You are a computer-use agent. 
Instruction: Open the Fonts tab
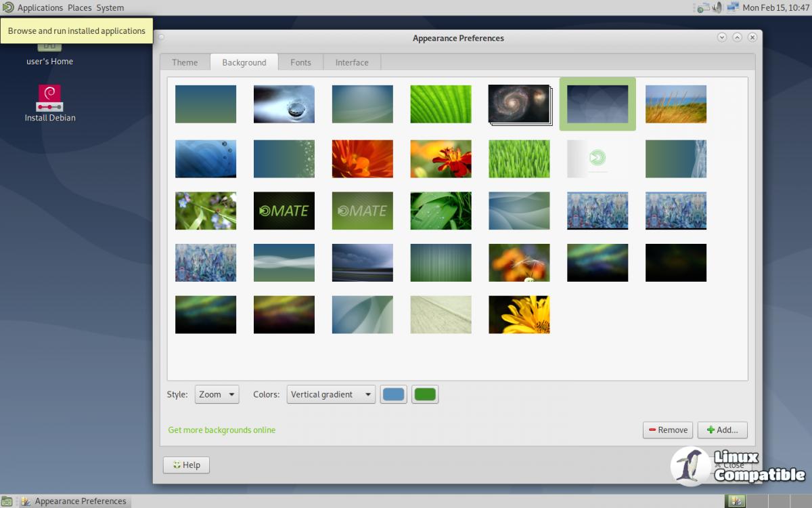[300, 62]
